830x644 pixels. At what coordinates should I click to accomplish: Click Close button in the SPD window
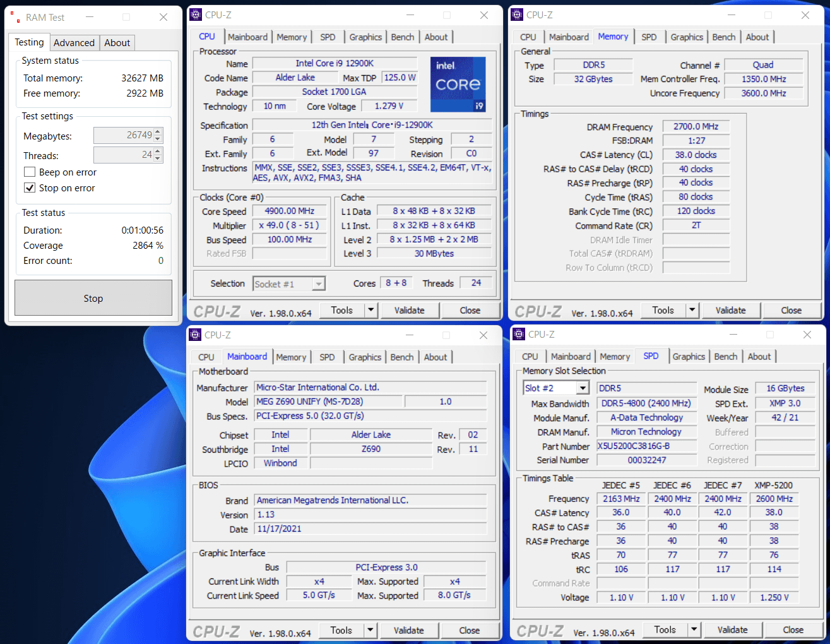793,630
